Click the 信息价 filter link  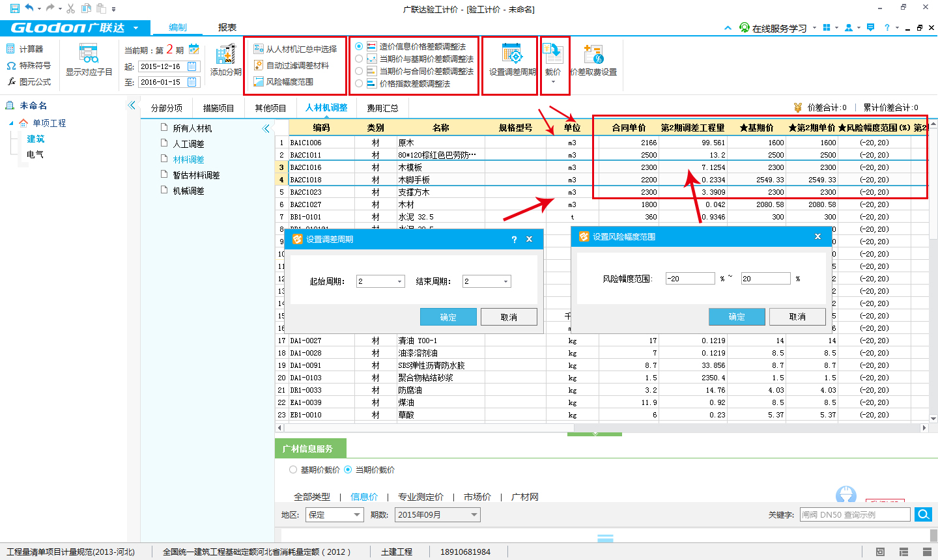point(364,497)
